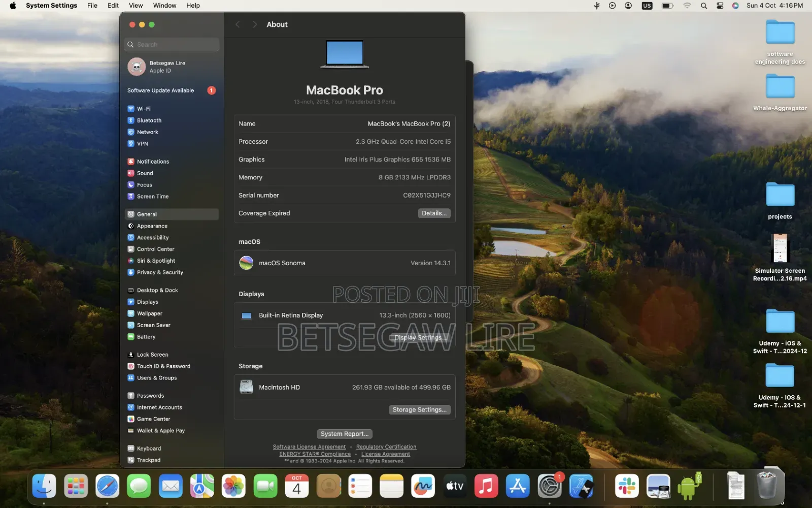Select the projects folder on desktop
812x508 pixels.
pyautogui.click(x=780, y=201)
